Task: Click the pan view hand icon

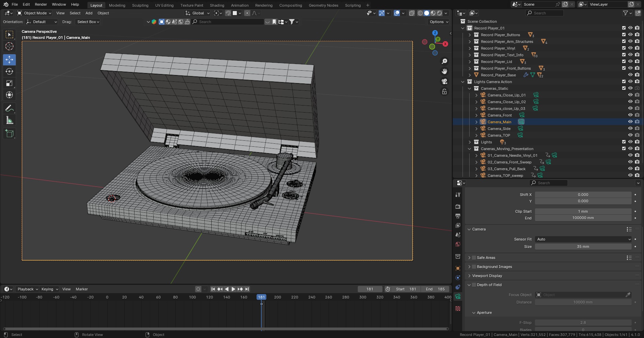Action: point(444,71)
